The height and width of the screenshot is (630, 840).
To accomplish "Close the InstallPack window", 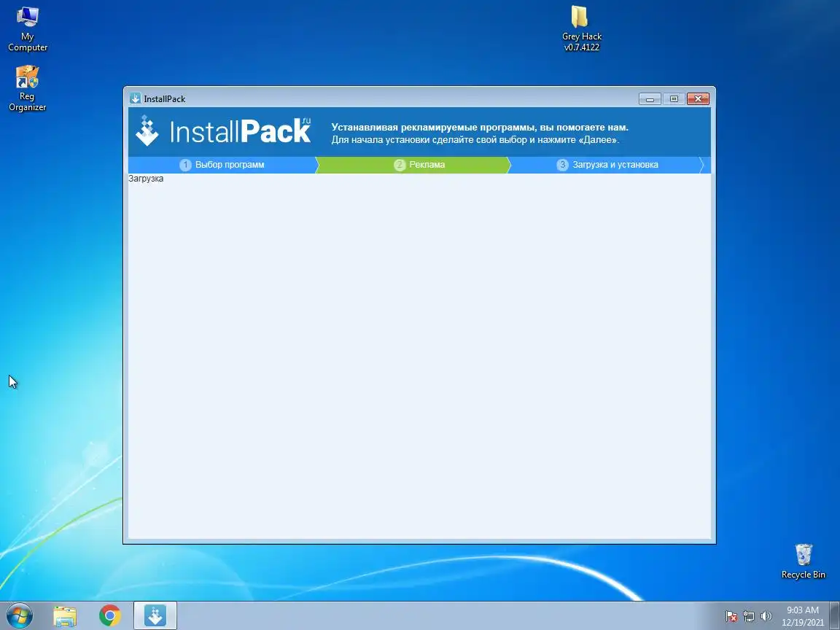I will pos(698,98).
